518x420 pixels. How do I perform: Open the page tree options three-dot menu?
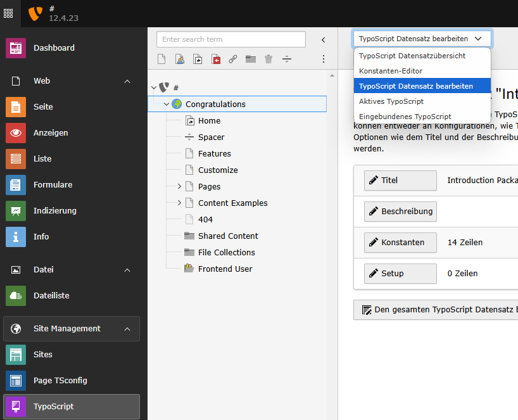[x=324, y=59]
